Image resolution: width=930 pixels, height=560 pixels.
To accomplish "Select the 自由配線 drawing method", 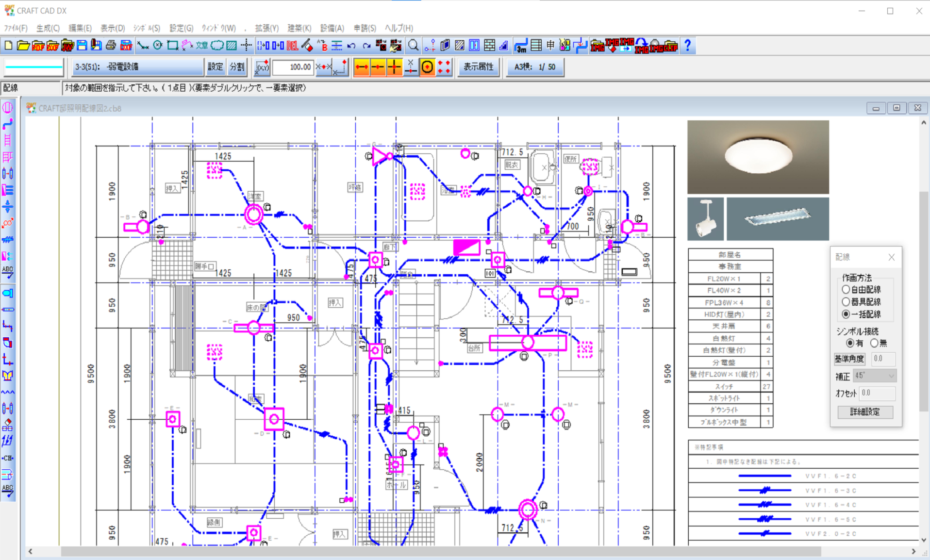I will 846,289.
